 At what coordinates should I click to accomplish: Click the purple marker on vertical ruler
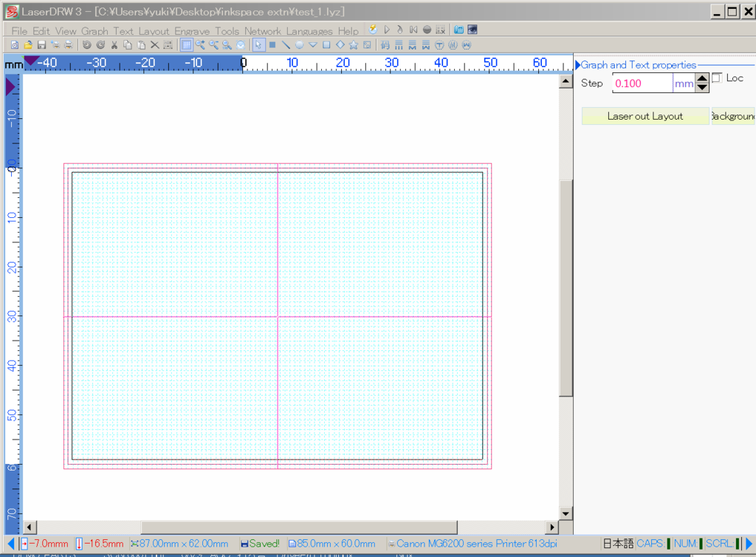(x=10, y=87)
